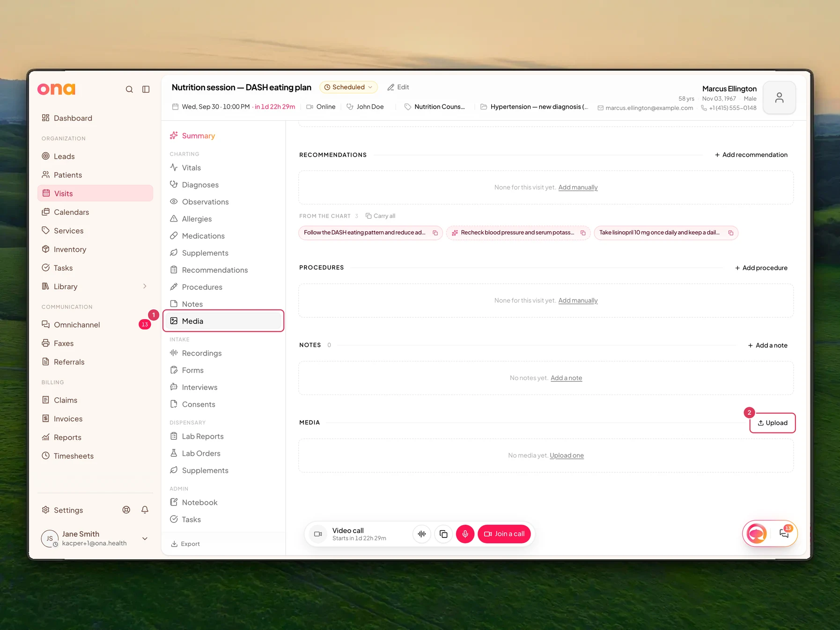The height and width of the screenshot is (630, 840).
Task: Click the audio waveform button in call bar
Action: tap(422, 534)
